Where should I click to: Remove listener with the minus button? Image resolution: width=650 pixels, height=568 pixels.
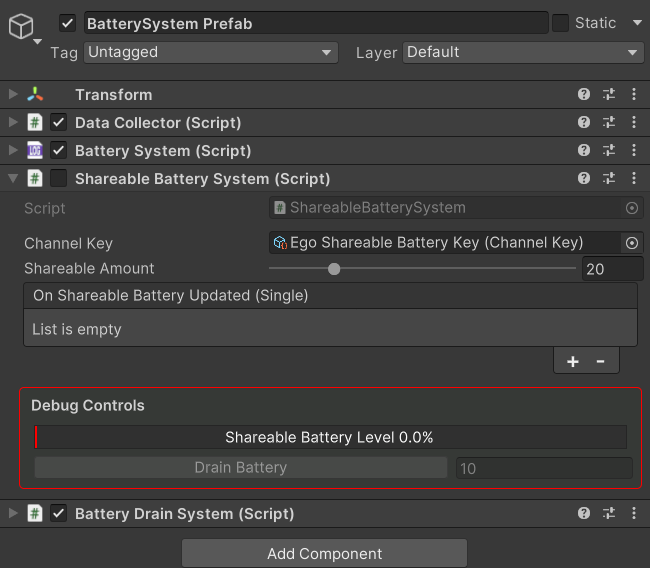click(x=600, y=362)
